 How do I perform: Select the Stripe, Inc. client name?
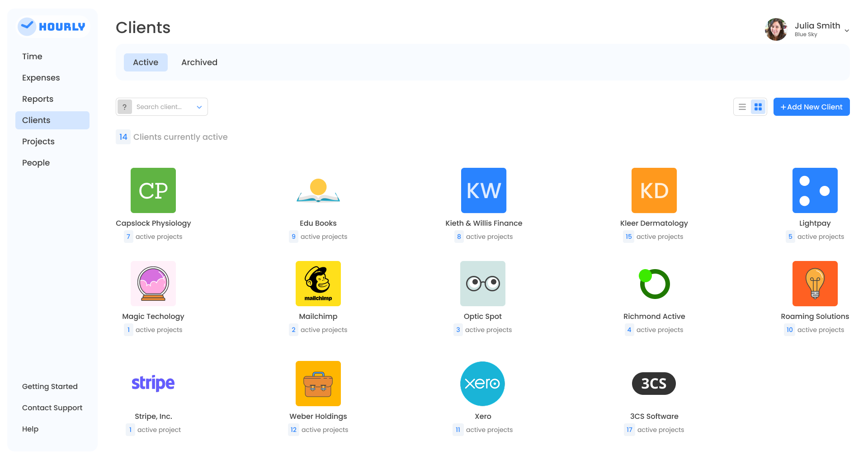153,417
